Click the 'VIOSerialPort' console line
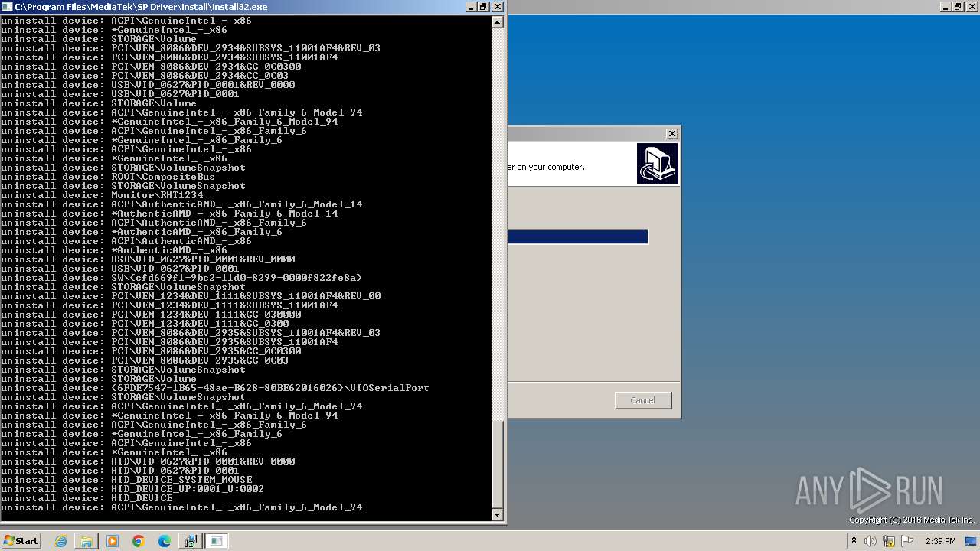 215,388
